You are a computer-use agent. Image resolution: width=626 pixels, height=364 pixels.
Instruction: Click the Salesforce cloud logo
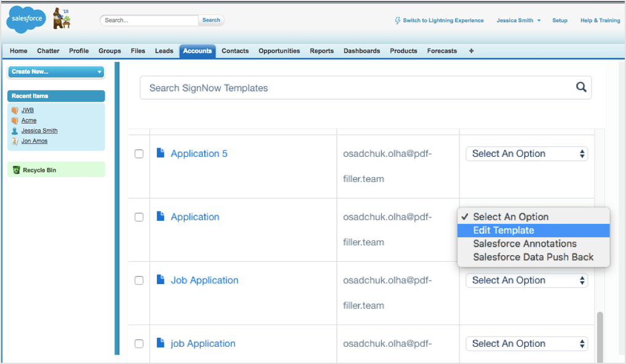(26, 19)
